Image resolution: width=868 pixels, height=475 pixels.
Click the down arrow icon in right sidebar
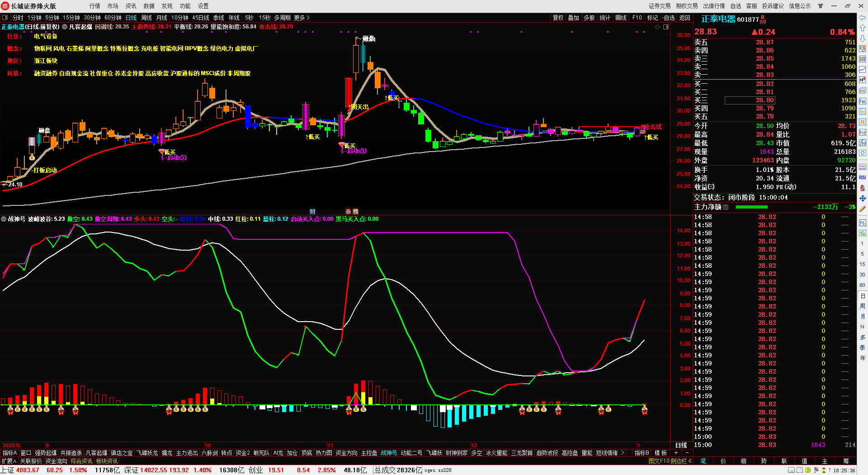click(862, 38)
